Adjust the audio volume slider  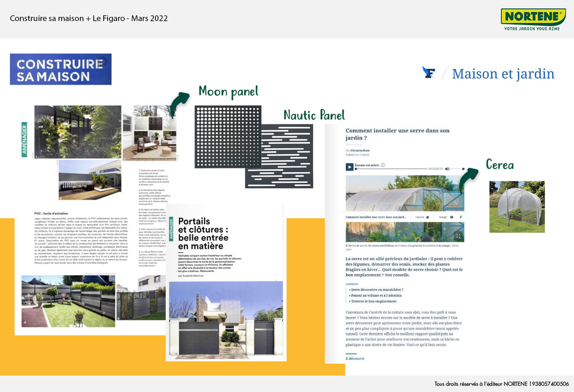tap(457, 169)
